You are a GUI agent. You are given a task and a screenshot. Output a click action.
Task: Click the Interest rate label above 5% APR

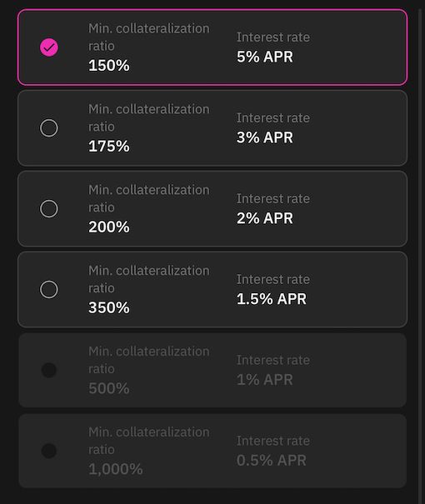(273, 37)
